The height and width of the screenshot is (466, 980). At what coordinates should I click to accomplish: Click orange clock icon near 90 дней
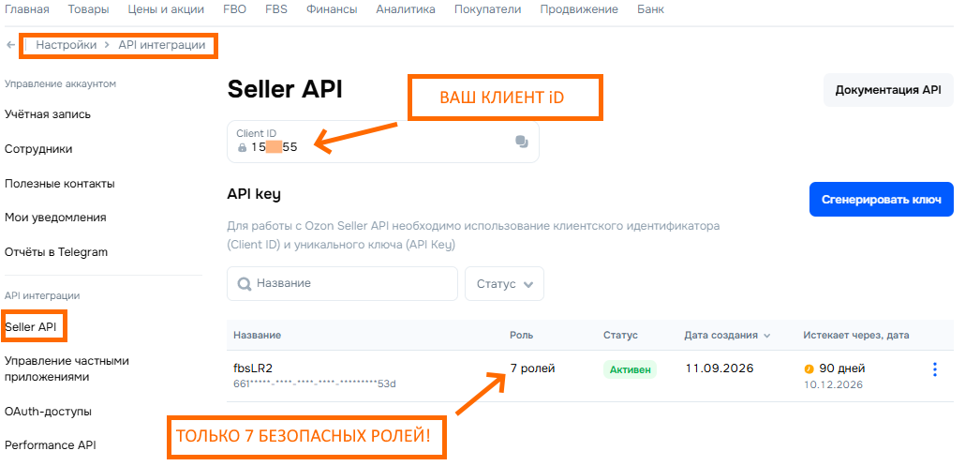[x=809, y=369]
